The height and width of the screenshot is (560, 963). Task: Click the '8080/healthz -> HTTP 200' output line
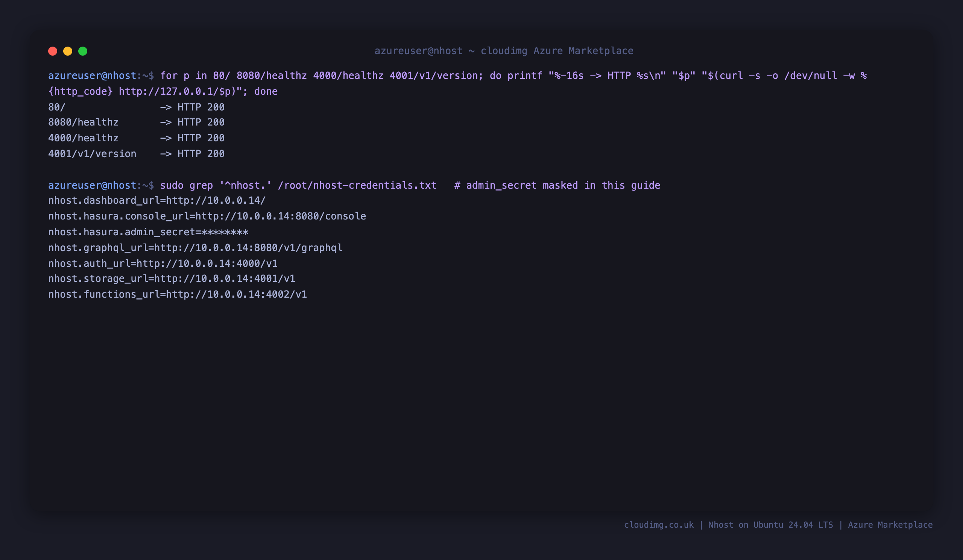click(x=137, y=122)
